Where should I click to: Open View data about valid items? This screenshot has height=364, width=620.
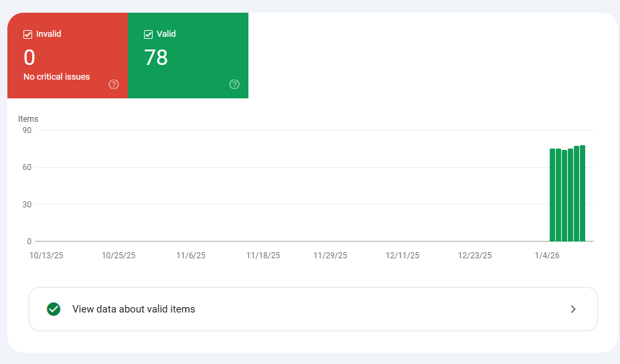click(313, 309)
